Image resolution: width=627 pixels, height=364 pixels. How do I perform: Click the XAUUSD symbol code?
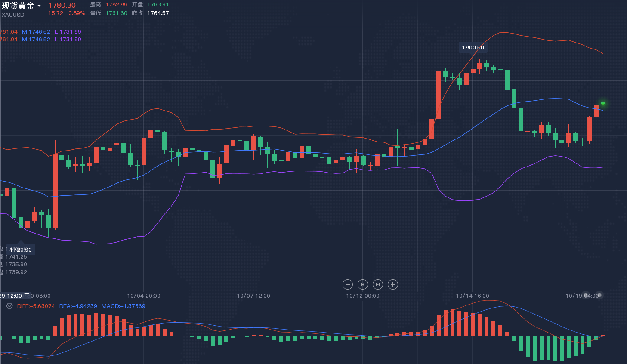[x=13, y=15]
